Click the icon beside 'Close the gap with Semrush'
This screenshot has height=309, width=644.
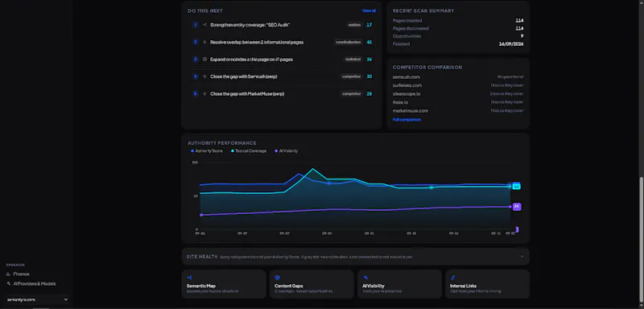(x=204, y=76)
